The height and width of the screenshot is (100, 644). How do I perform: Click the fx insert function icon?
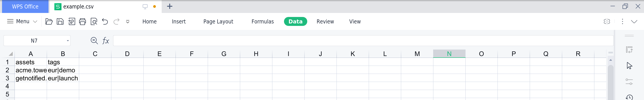(106, 41)
